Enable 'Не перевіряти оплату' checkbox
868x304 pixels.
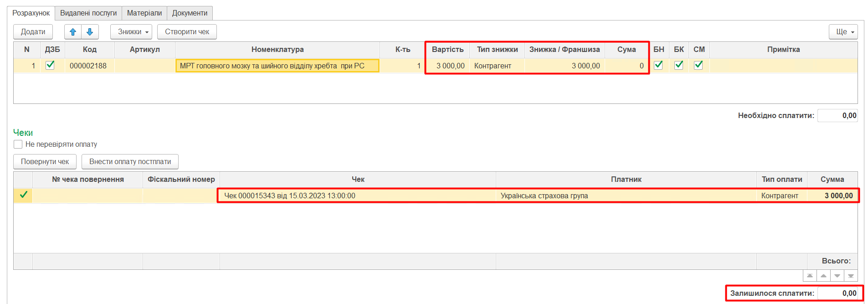click(x=18, y=144)
